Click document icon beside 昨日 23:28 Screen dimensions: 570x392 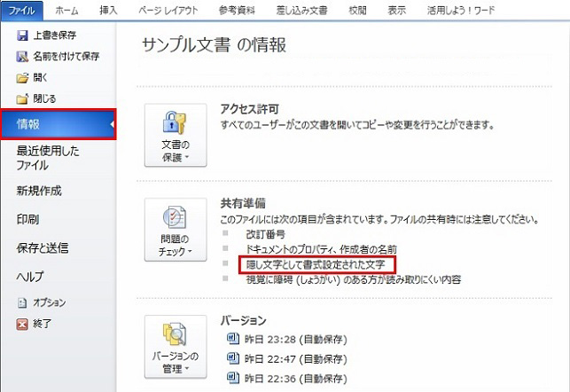click(x=232, y=339)
